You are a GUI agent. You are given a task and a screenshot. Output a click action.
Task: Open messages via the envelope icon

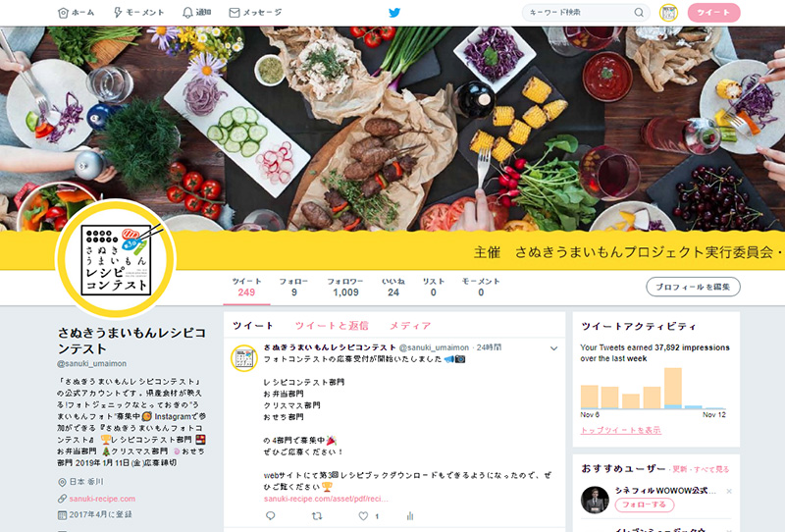pos(234,13)
